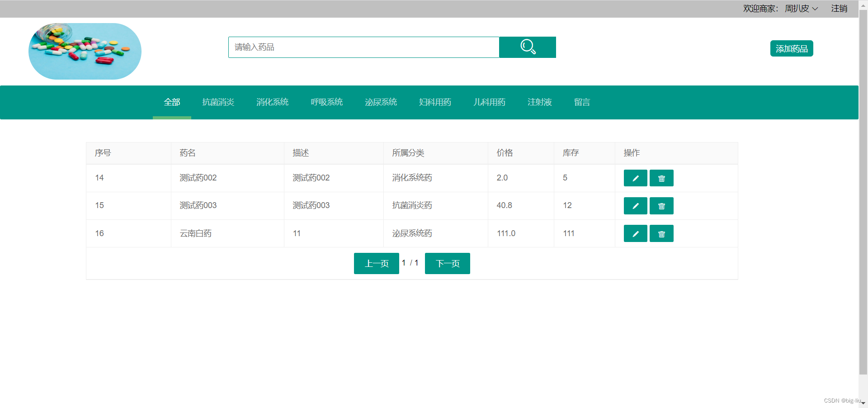Go to previous page with 上一页
The image size is (868, 408).
tap(377, 263)
